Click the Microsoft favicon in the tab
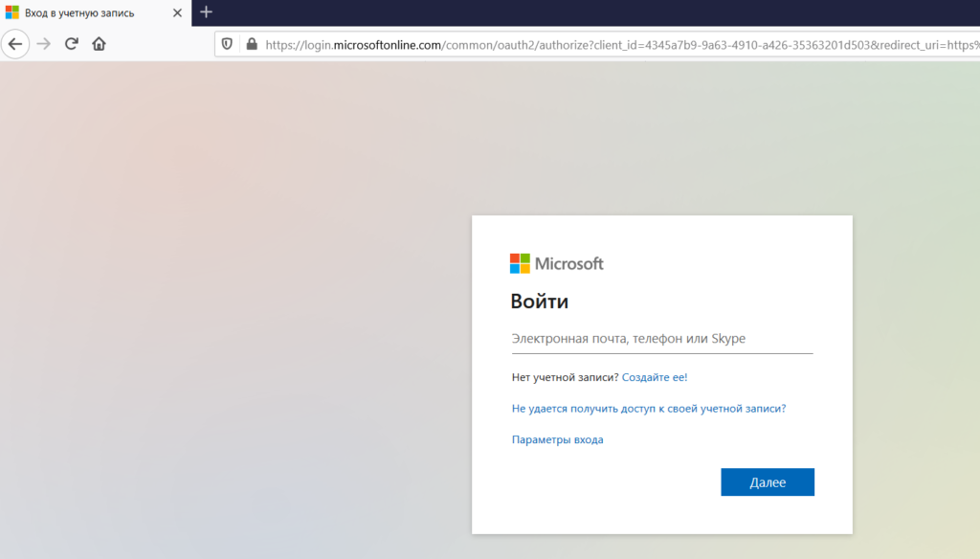Viewport: 980px width, 559px height. pos(11,12)
